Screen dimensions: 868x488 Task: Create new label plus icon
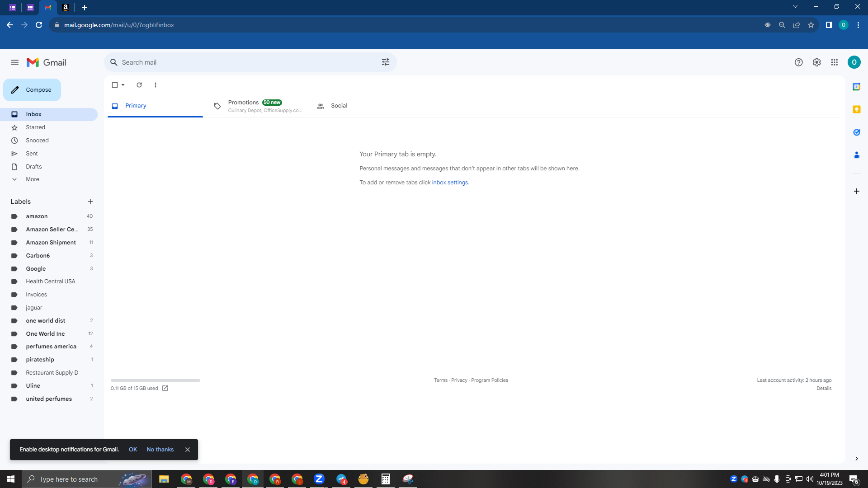(90, 202)
